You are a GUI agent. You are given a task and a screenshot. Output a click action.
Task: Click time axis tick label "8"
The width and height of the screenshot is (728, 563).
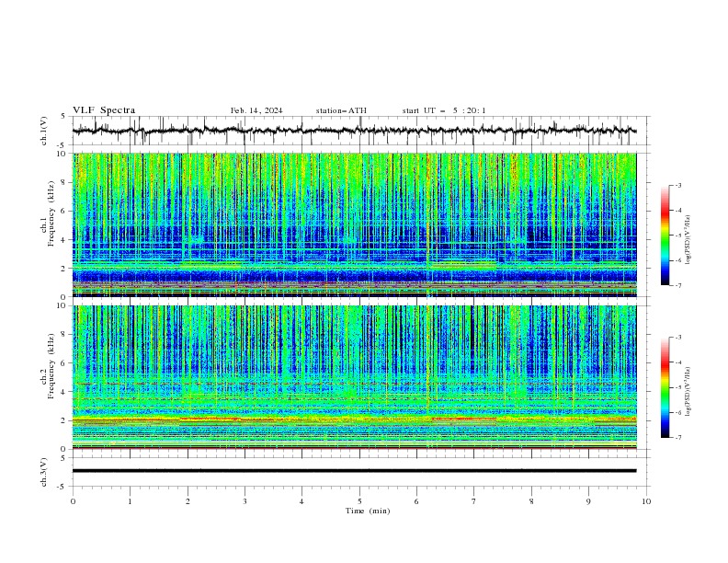tap(531, 501)
